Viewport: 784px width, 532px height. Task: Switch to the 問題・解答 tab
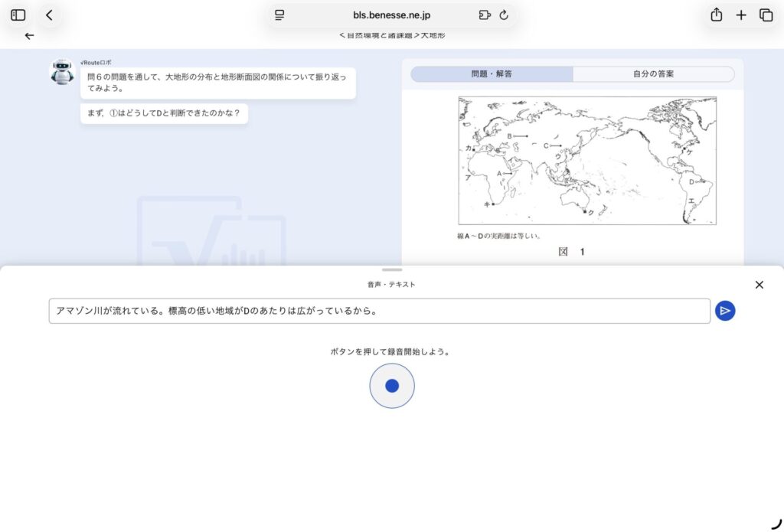point(492,74)
